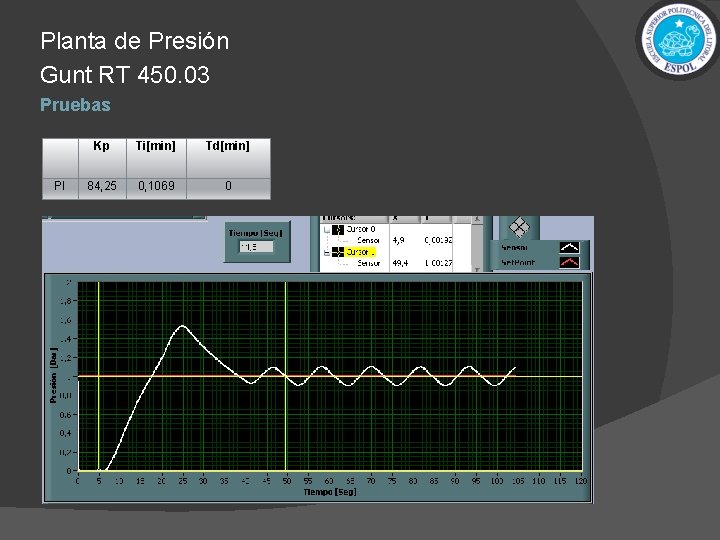Click the Cursor 0 crosshair icon
The image size is (720, 540).
tap(338, 229)
